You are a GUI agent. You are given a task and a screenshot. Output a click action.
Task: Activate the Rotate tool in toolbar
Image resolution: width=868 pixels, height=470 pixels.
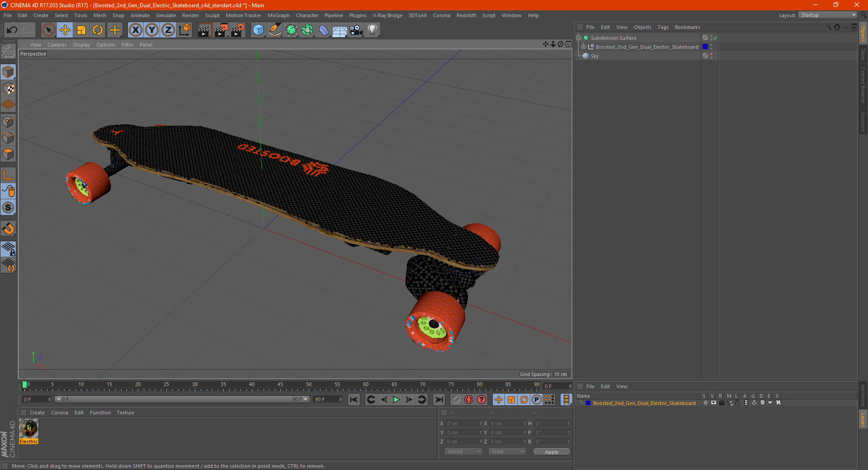point(98,30)
